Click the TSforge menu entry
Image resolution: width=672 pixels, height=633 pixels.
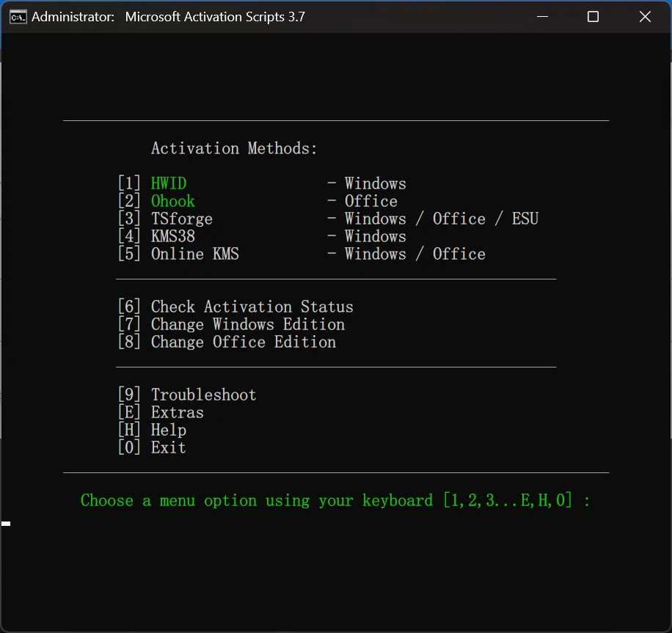click(182, 219)
